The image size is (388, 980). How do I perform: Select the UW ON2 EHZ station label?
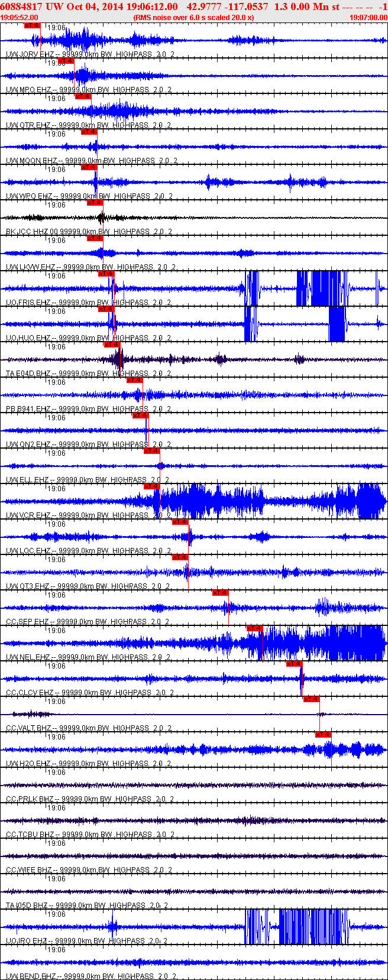(x=88, y=444)
